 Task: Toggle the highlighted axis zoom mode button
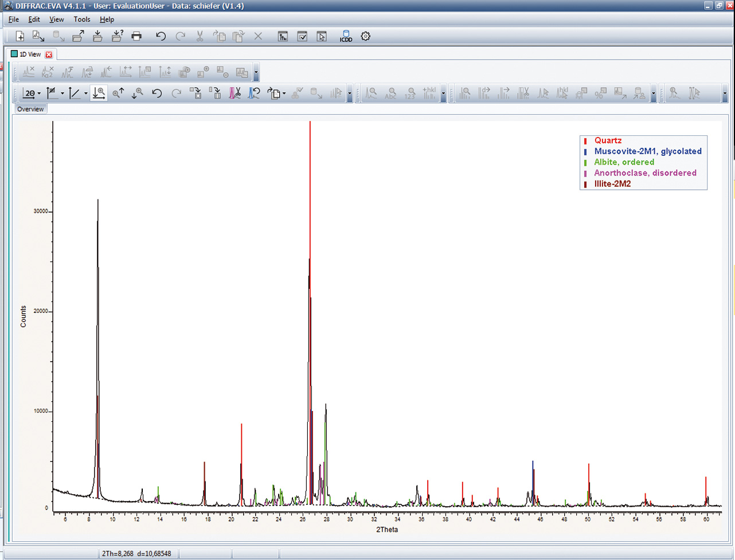pos(99,93)
